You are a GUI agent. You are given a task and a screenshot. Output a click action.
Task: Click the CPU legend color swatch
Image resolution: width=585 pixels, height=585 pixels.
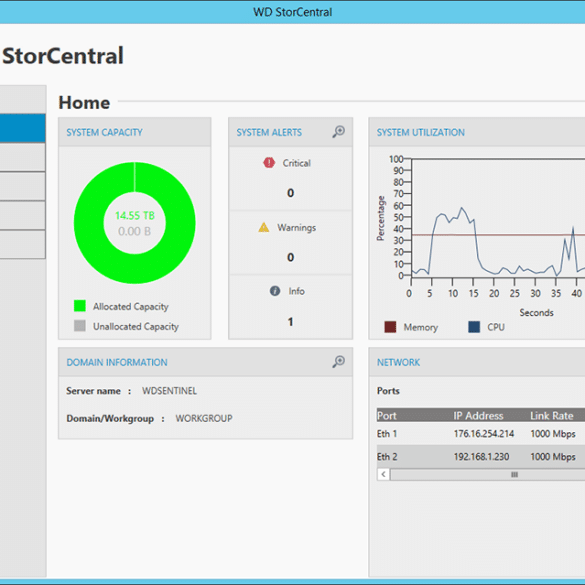coord(474,327)
